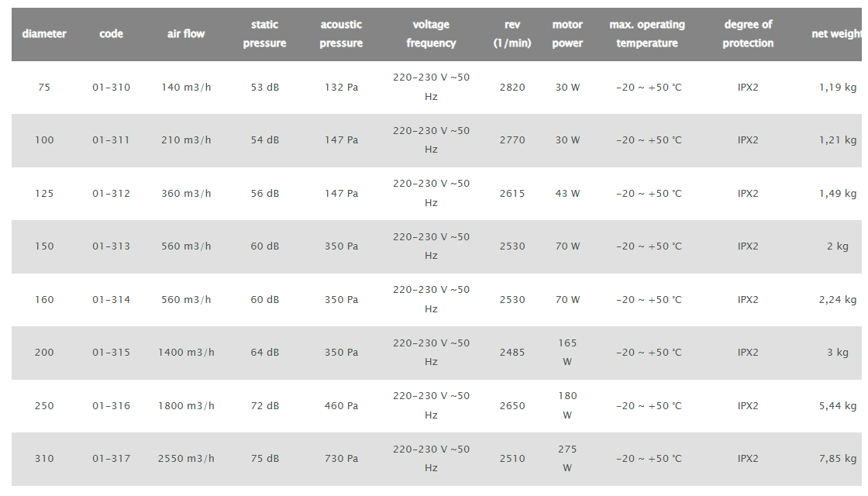Select the diameter 125 cell
868x496 pixels.
pos(44,194)
